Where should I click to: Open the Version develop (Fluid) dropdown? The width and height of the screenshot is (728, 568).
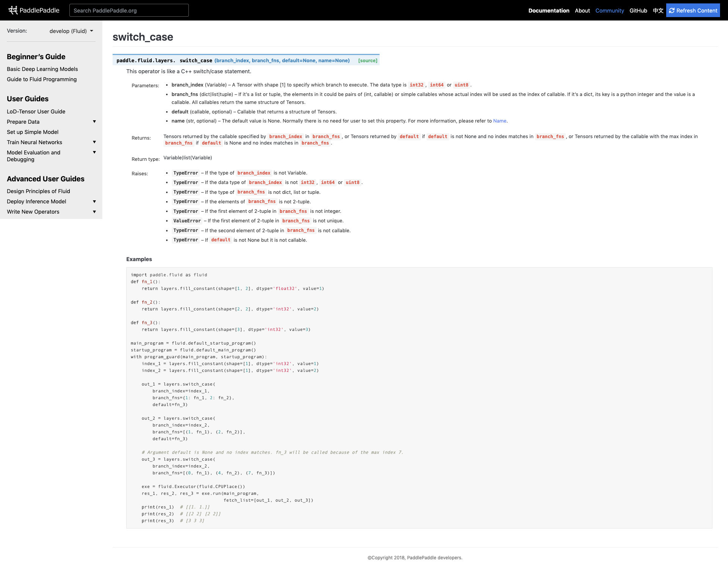[x=71, y=31]
